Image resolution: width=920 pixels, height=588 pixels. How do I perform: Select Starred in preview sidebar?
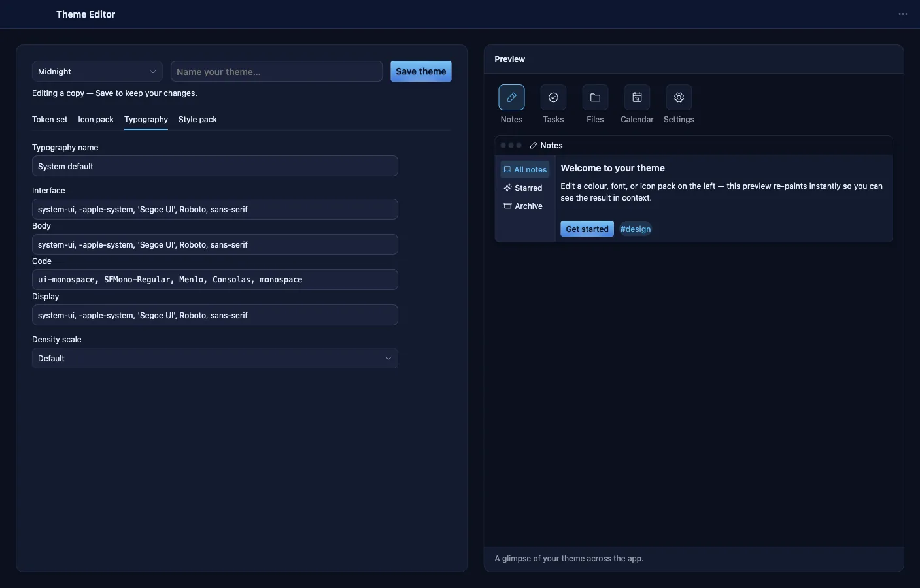[525, 188]
